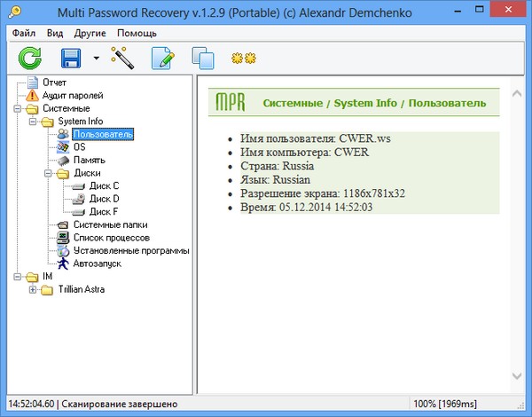Open the Вид menu
The width and height of the screenshot is (532, 417).
point(55,32)
